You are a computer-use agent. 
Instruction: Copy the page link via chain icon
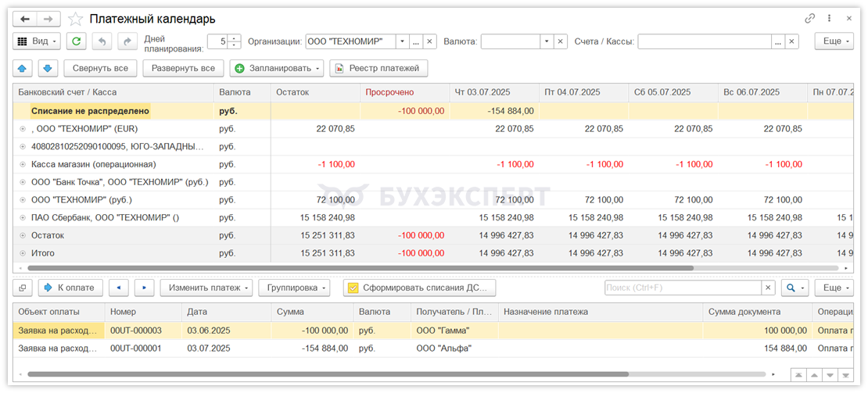coord(809,19)
